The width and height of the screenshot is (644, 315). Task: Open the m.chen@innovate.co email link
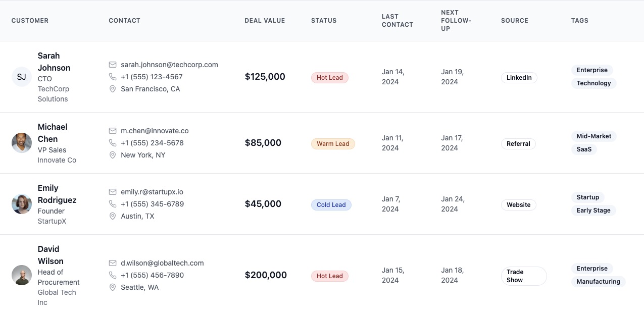point(155,131)
